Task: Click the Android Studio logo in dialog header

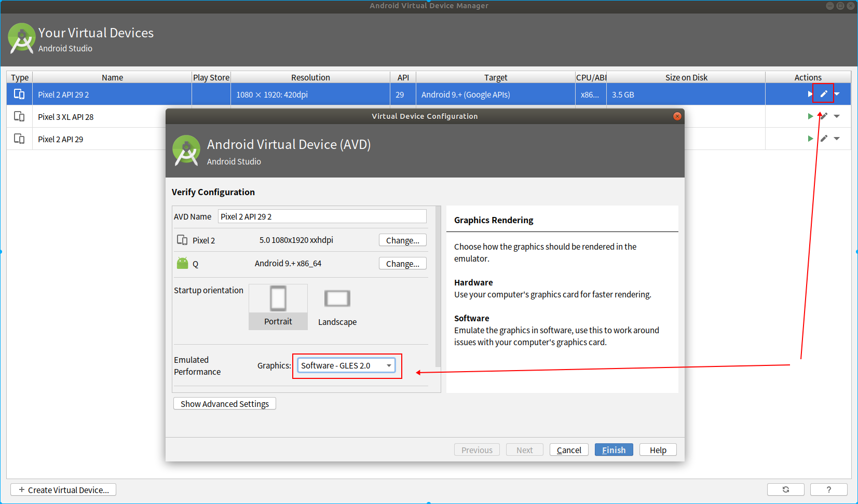Action: (x=186, y=151)
